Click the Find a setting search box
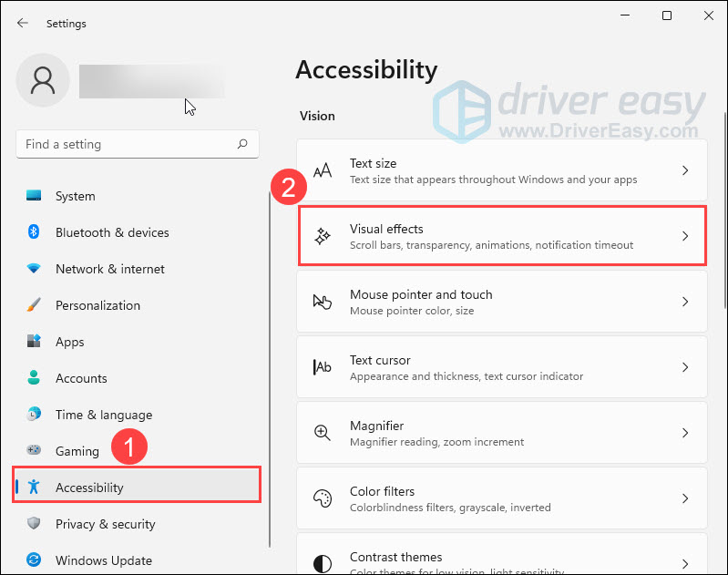 coord(138,144)
